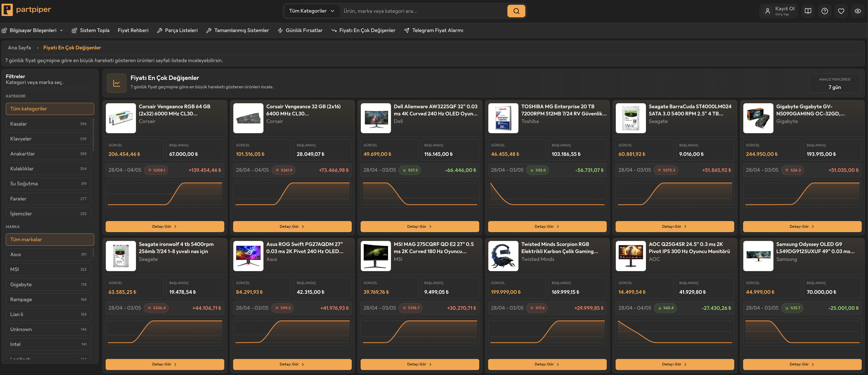
Task: Select Tüm markalar brand filter
Action: pos(50,239)
